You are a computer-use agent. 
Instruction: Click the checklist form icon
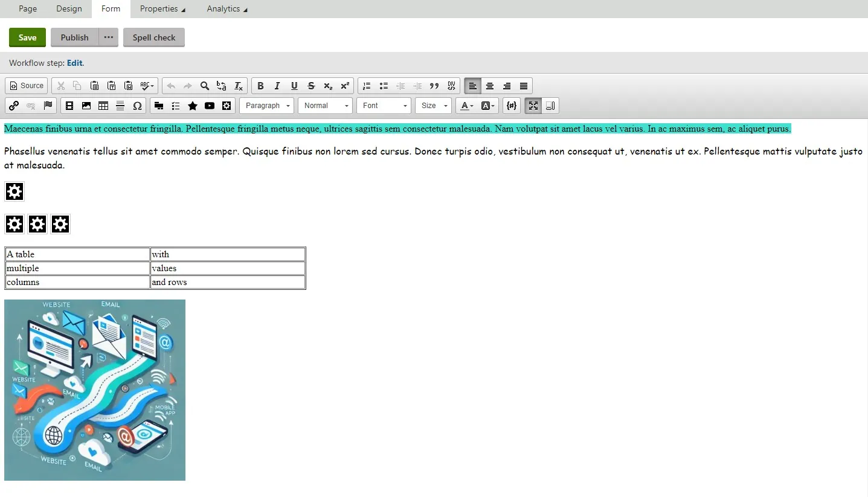click(x=176, y=106)
